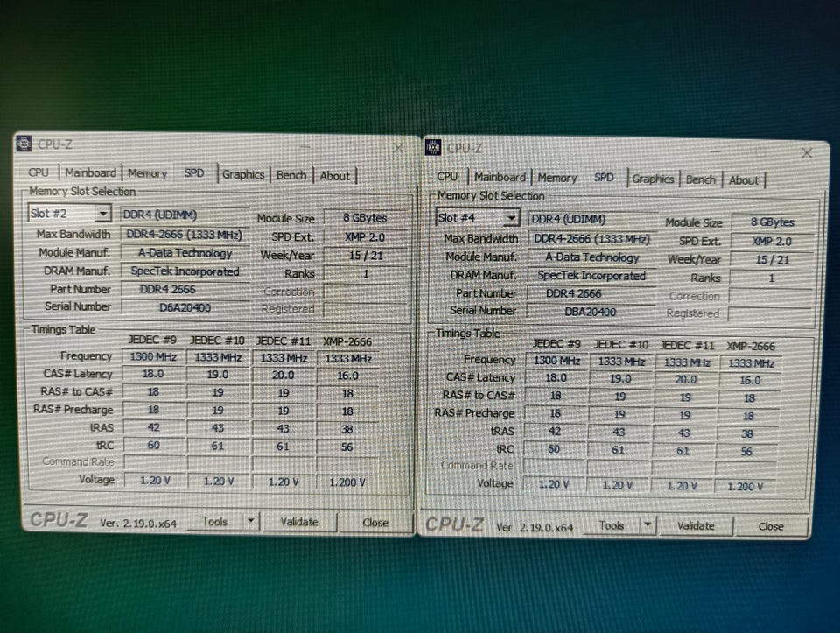Image resolution: width=840 pixels, height=633 pixels.
Task: Click the Close button in left CPU-Z window
Action: coord(375,522)
